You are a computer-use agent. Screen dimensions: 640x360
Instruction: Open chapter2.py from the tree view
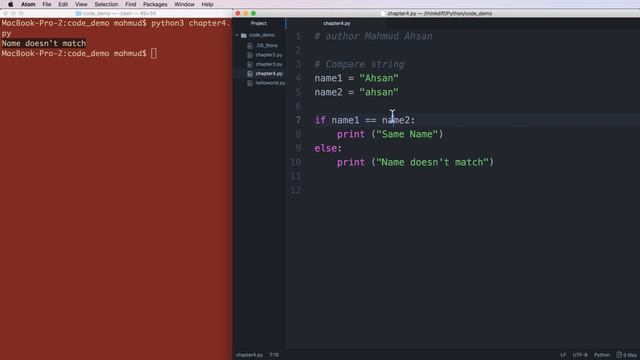coord(269,55)
